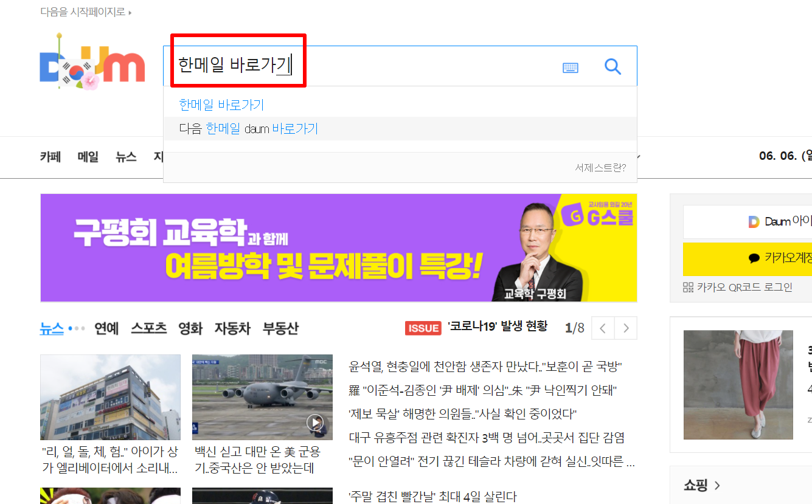This screenshot has width=812, height=504.
Task: Open headline about 테슬라 차량에 갇혀 실신
Action: 492,461
